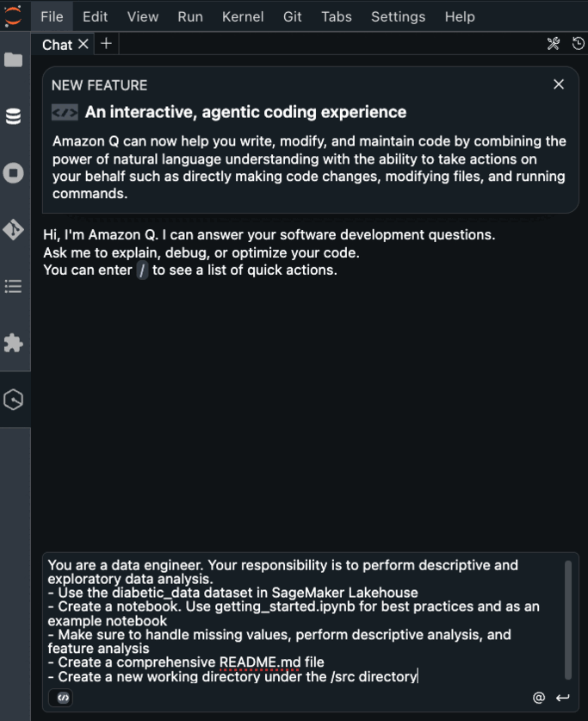Toggle agentic coding mode in prompt bar
The width and height of the screenshot is (588, 721).
coord(63,698)
